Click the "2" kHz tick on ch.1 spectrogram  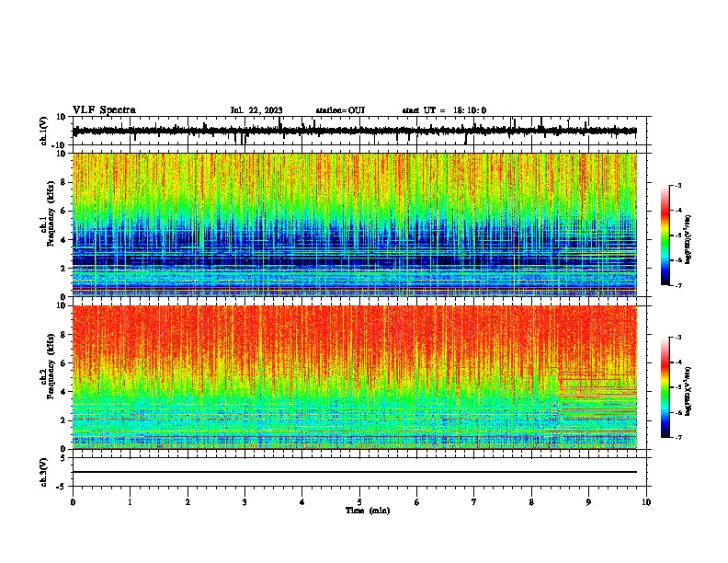tap(64, 268)
